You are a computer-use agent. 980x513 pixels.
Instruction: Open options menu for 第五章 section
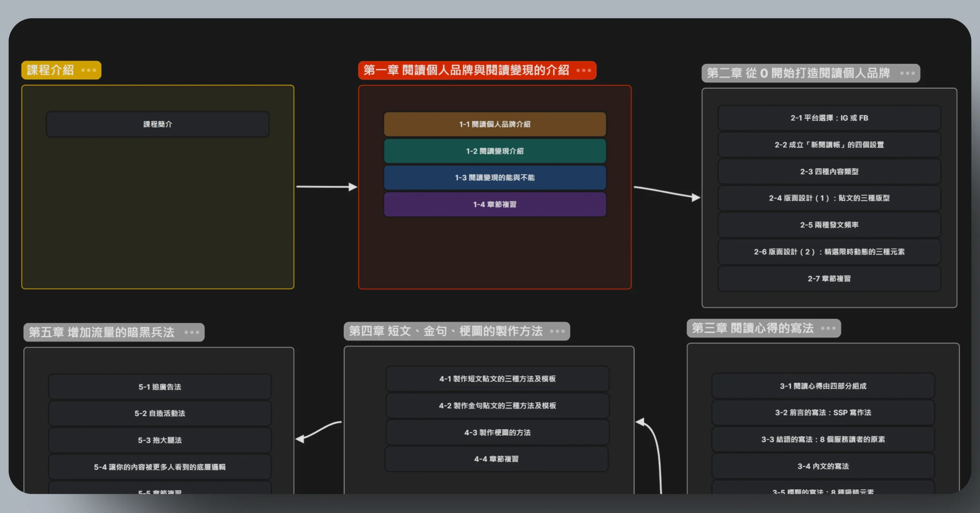[x=191, y=332]
